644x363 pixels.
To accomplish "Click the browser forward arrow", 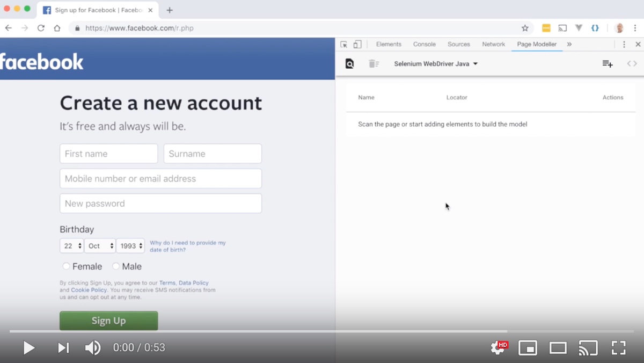I will [25, 28].
